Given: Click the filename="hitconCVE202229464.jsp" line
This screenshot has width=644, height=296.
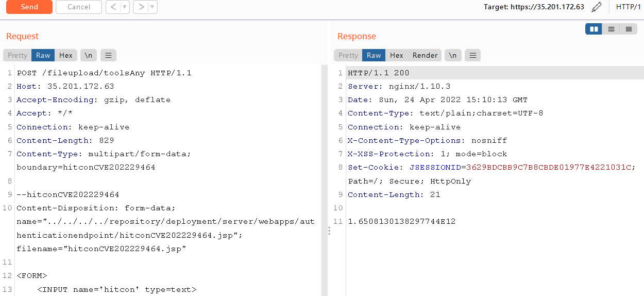Looking at the screenshot, I should [x=101, y=249].
